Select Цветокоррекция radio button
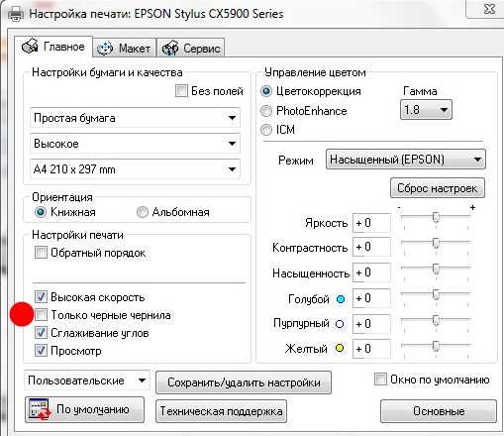504x436 pixels. [x=266, y=91]
